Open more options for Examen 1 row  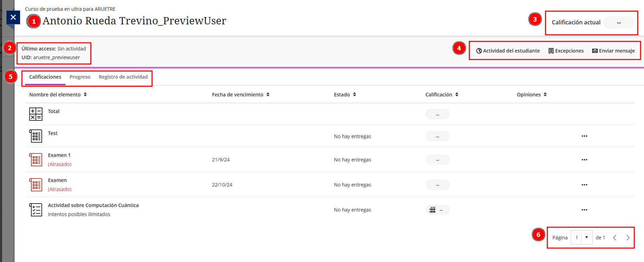click(x=584, y=160)
